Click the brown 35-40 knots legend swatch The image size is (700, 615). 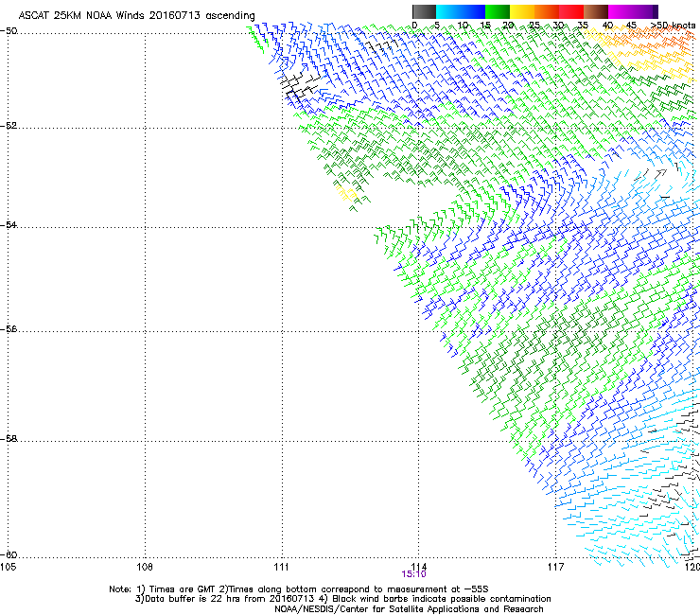pos(596,11)
